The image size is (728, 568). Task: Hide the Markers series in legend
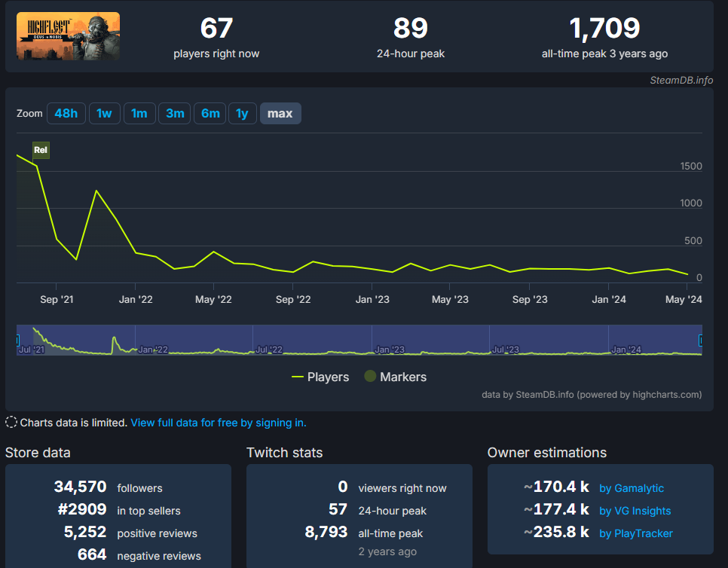[396, 377]
